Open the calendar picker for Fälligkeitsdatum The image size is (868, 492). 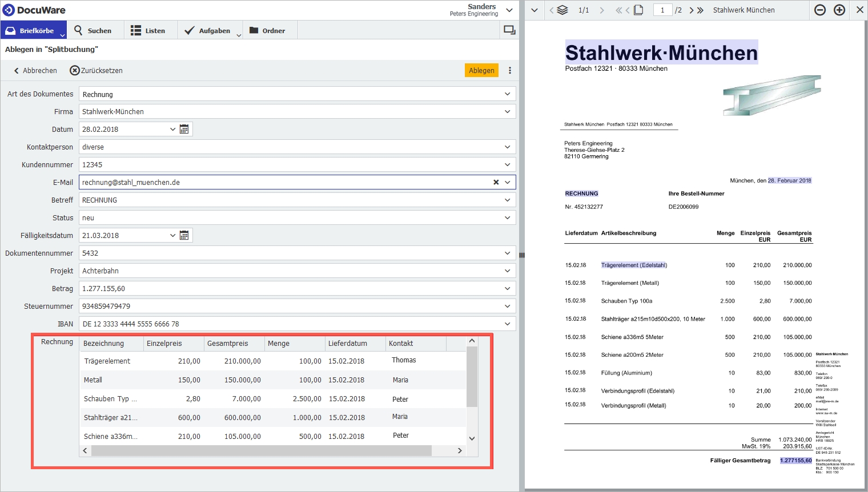tap(184, 236)
